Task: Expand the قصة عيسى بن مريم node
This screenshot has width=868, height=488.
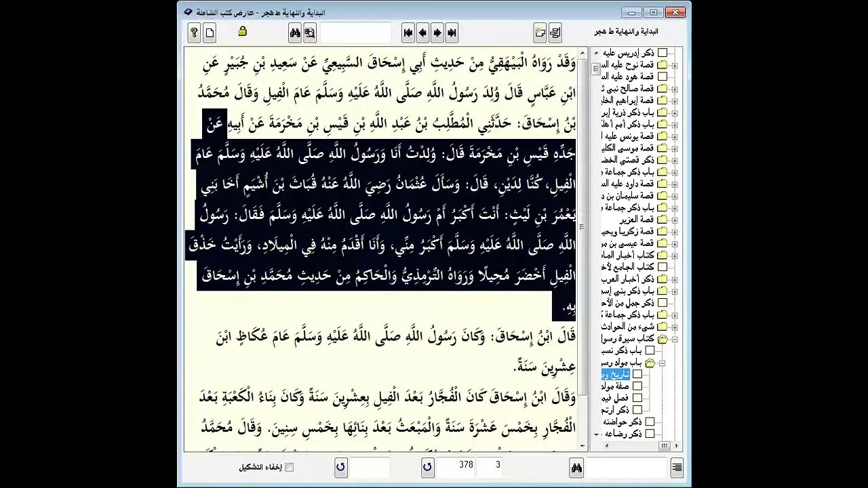Action: (675, 243)
